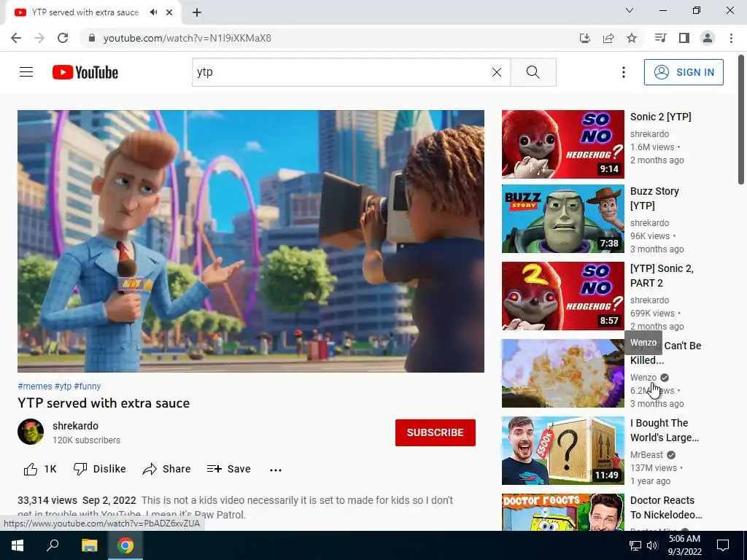The height and width of the screenshot is (560, 747).
Task: Open the #memes hashtag link
Action: click(35, 386)
